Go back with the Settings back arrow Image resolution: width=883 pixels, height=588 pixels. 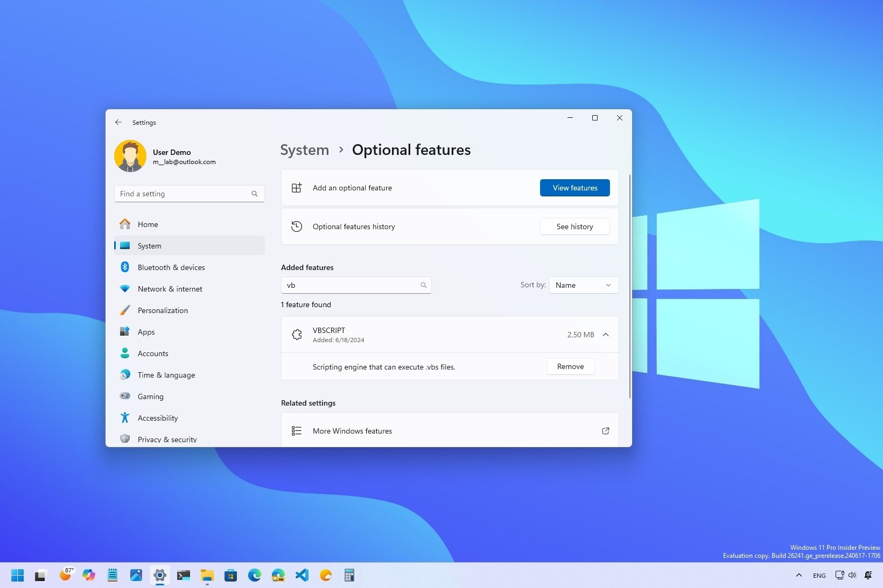coord(118,122)
